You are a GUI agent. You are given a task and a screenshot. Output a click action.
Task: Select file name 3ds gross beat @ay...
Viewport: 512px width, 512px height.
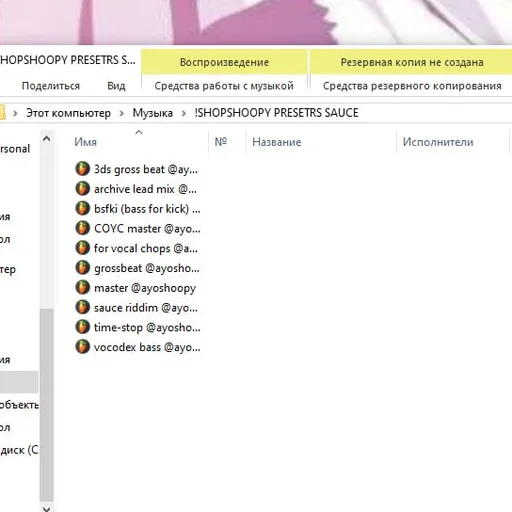(146, 169)
